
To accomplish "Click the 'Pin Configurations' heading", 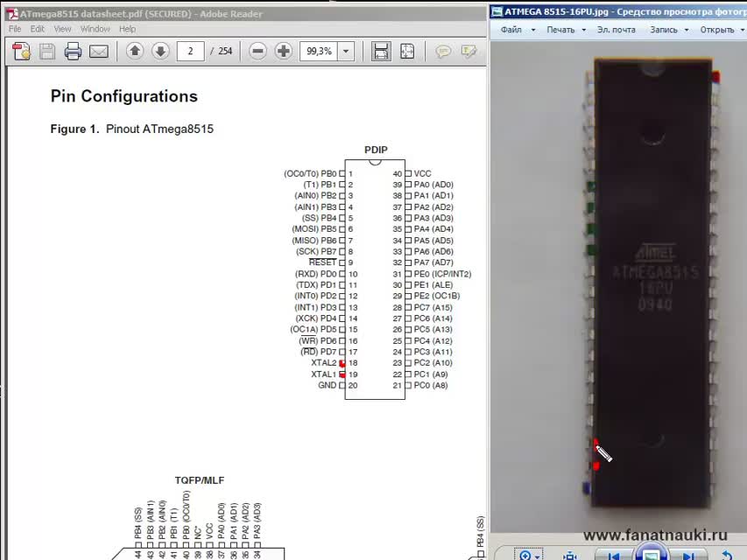I will (x=123, y=96).
